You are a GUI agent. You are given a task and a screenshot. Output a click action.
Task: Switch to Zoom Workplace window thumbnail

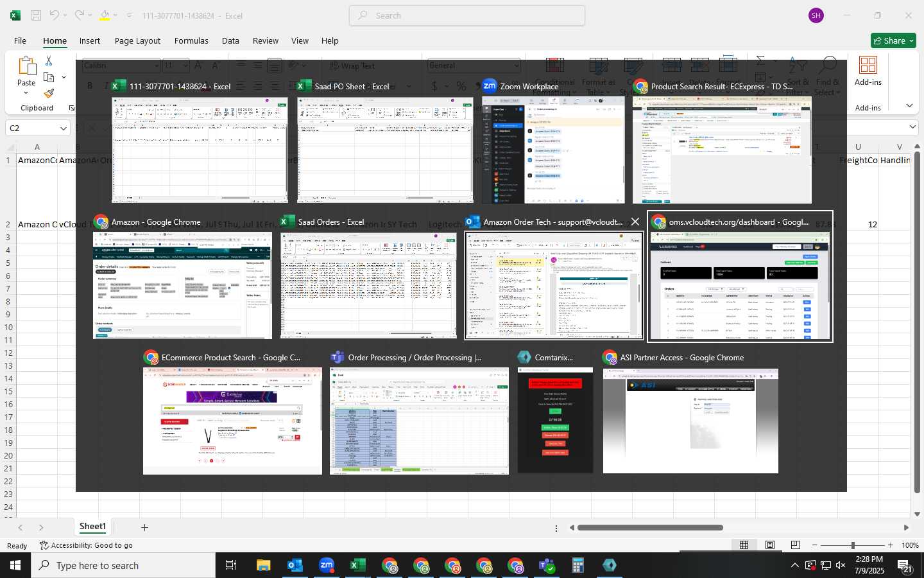point(553,150)
